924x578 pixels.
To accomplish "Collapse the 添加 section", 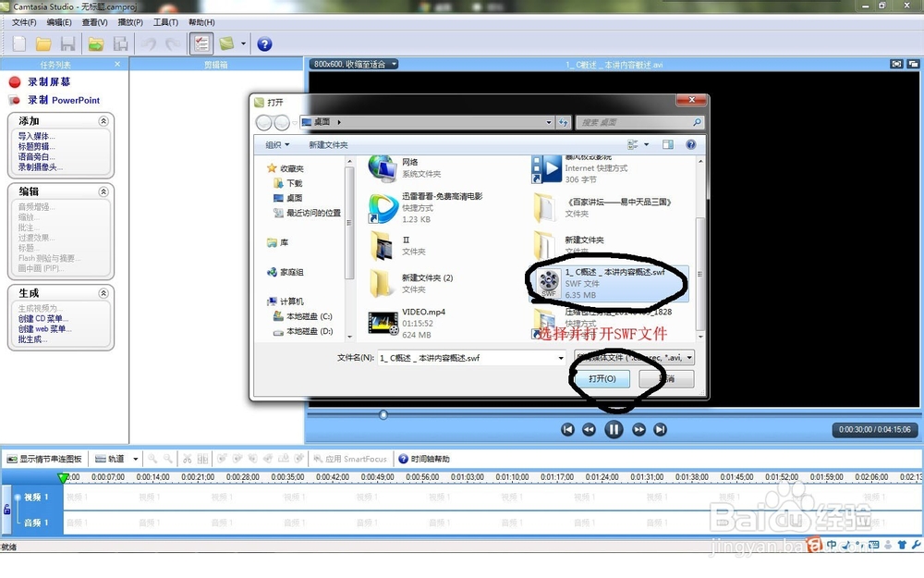I will click(x=103, y=121).
